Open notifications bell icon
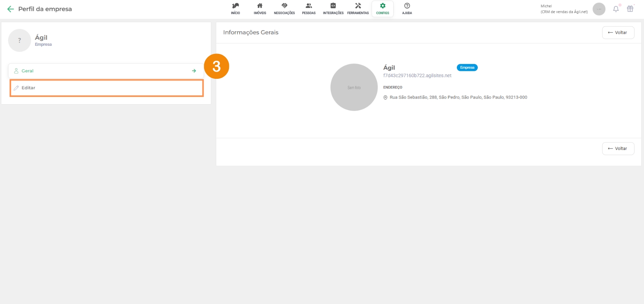The width and height of the screenshot is (644, 304). coord(616,9)
